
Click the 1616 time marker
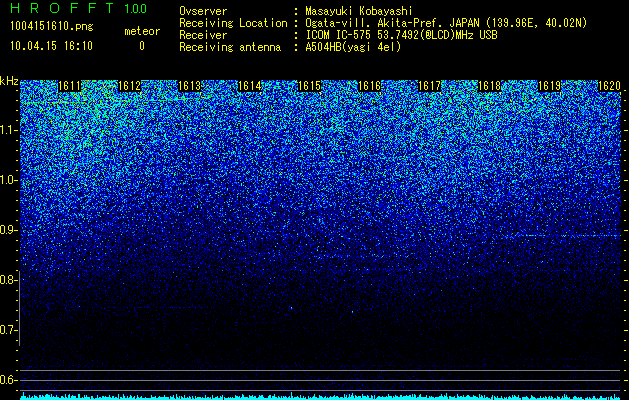(x=369, y=86)
